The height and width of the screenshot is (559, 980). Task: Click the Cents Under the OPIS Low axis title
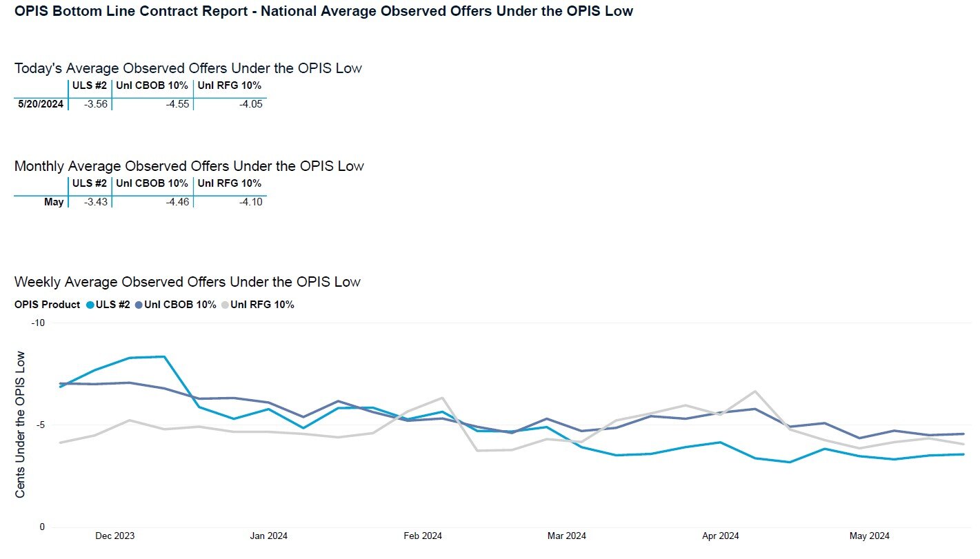pyautogui.click(x=21, y=424)
